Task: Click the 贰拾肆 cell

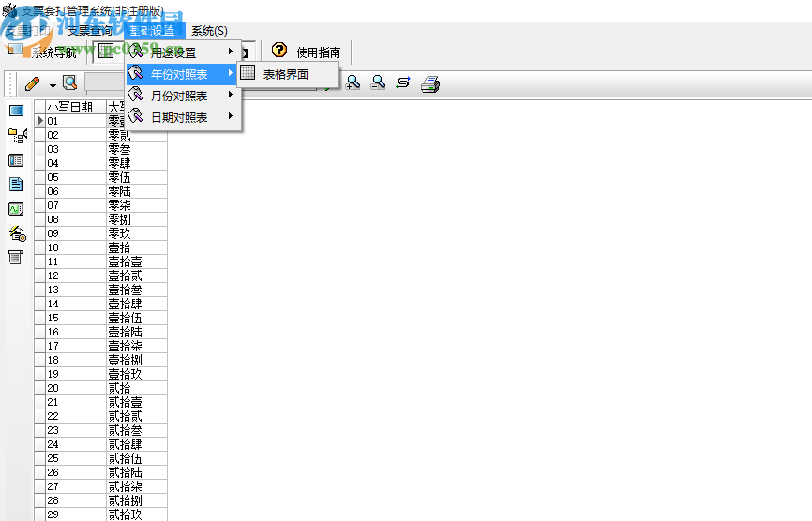Action: [x=137, y=444]
